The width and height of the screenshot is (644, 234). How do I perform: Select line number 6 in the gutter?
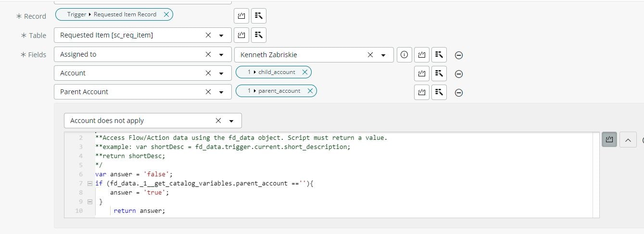click(x=80, y=174)
